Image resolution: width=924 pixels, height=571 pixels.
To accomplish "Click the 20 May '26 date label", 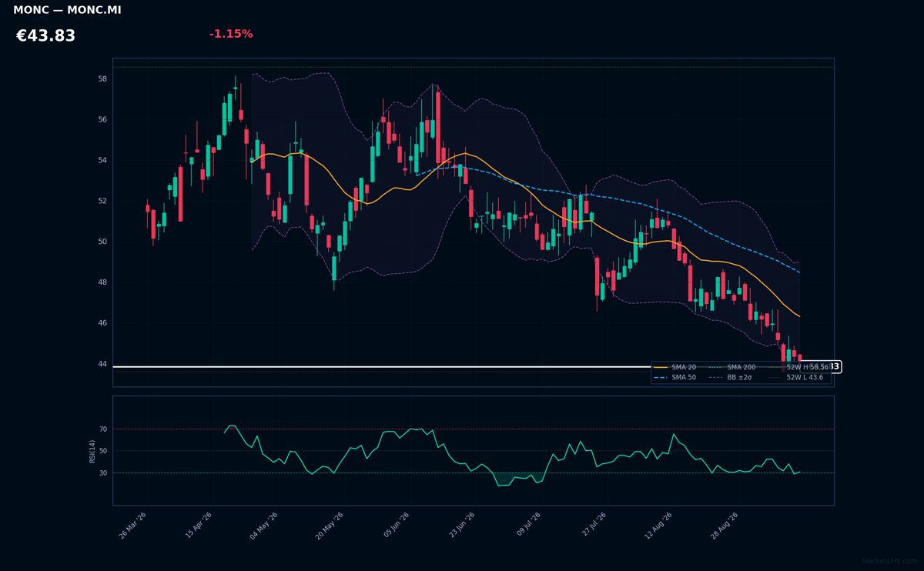I will click(329, 526).
